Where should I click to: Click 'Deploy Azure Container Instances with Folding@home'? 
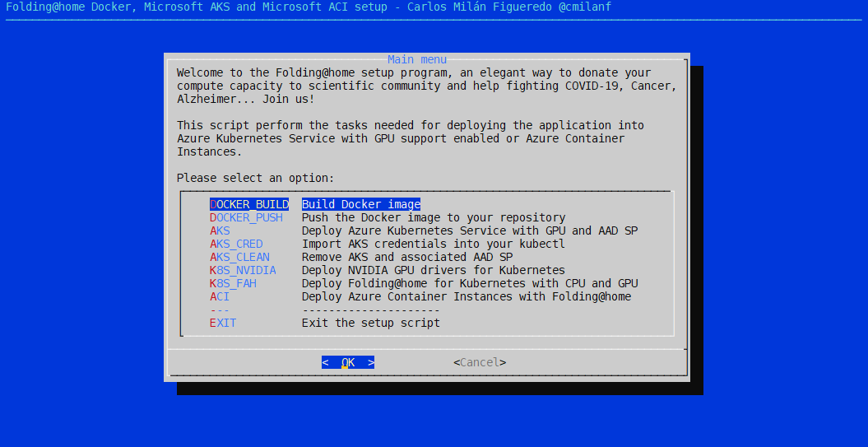(466, 297)
